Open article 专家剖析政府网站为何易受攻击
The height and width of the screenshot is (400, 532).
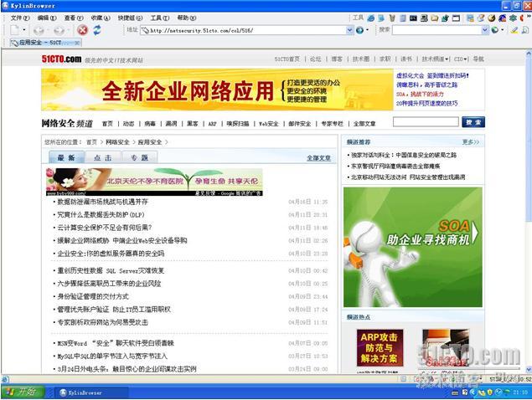pos(103,322)
